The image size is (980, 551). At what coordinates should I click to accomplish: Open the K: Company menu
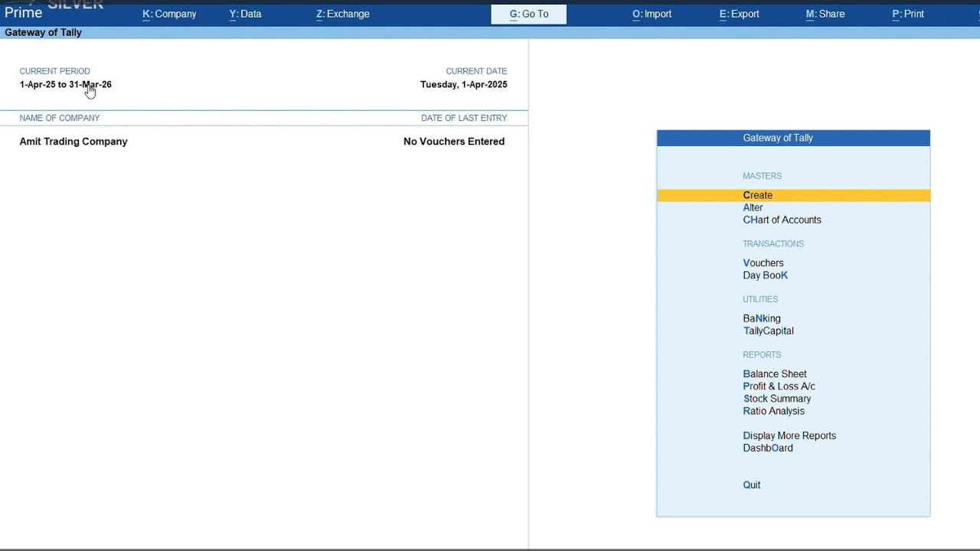point(169,14)
